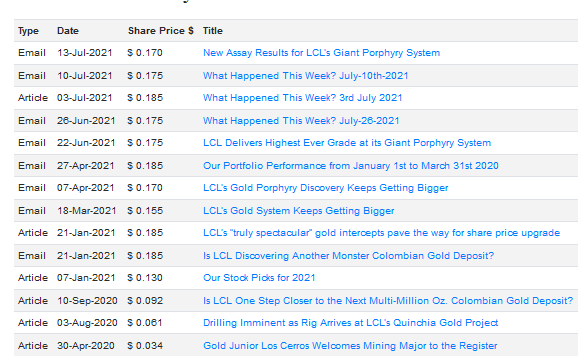This screenshot has width=586, height=363.
Task: Open What Happened This Week? July-10th-2021 link
Action: (x=305, y=76)
